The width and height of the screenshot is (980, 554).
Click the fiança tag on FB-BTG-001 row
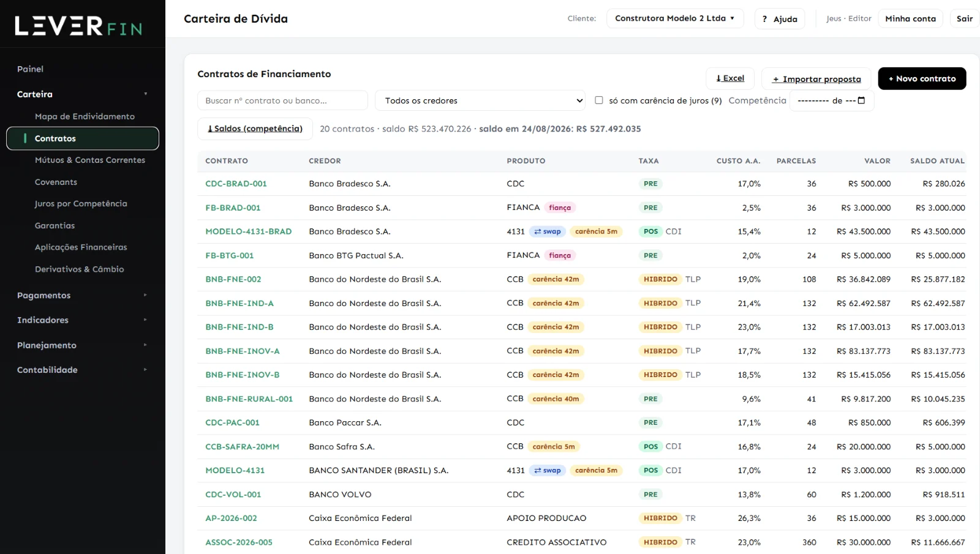pos(560,255)
